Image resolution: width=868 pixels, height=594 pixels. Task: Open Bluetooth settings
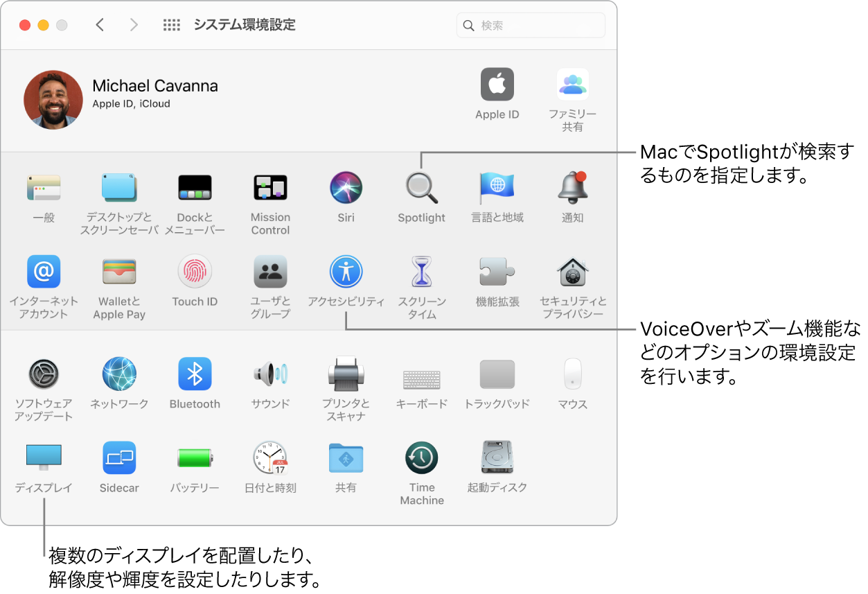[x=195, y=373]
